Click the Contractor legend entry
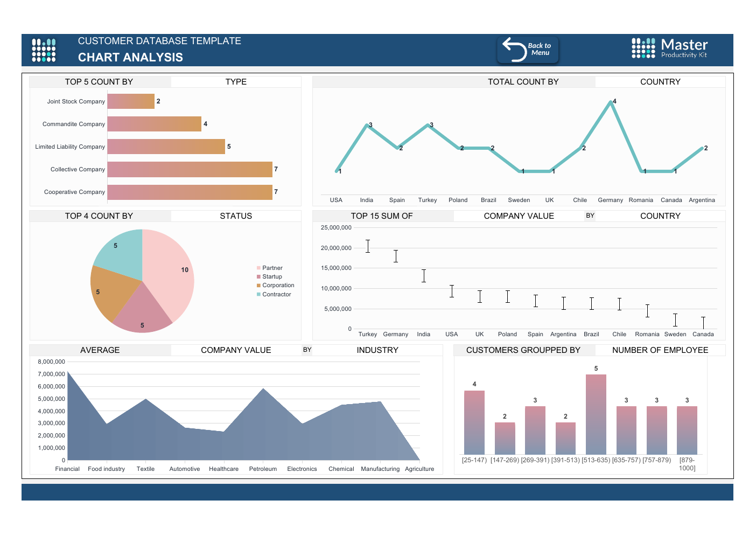Image resolution: width=756 pixels, height=535 pixels. (274, 294)
